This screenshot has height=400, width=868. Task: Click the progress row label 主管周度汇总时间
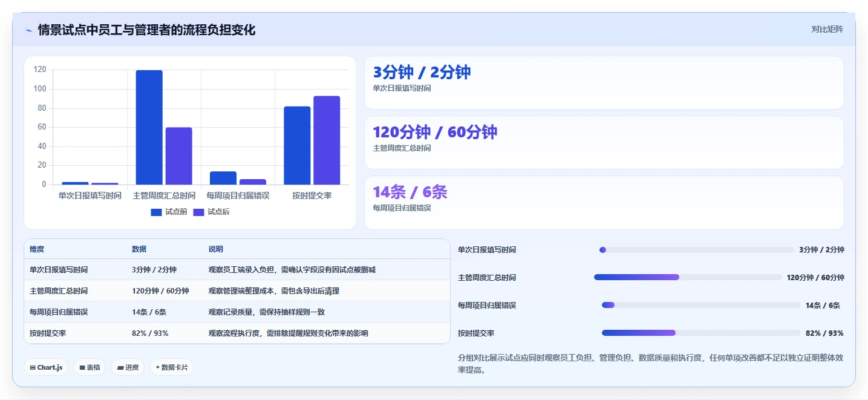(487, 278)
